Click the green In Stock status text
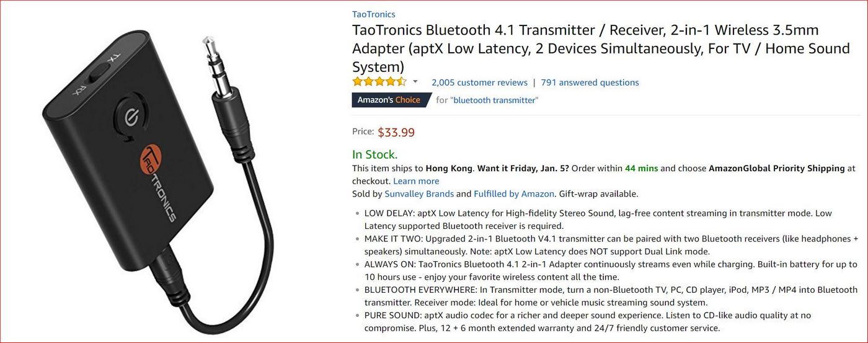Screen dimensions: 868x343 (x=374, y=154)
